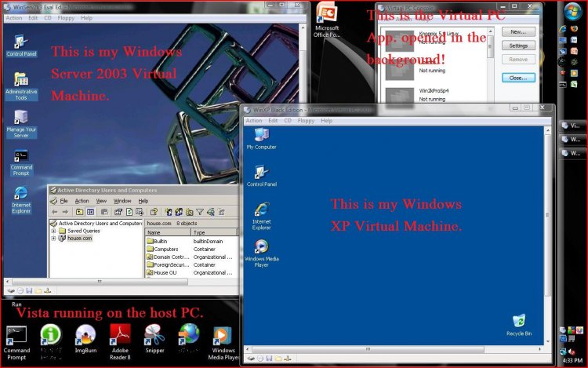Click Up one level folder toolbar icon

(x=79, y=212)
